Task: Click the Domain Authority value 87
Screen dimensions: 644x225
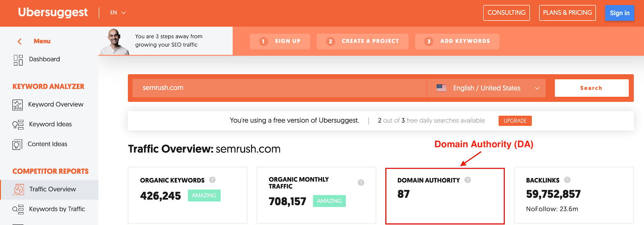Action: pyautogui.click(x=403, y=194)
